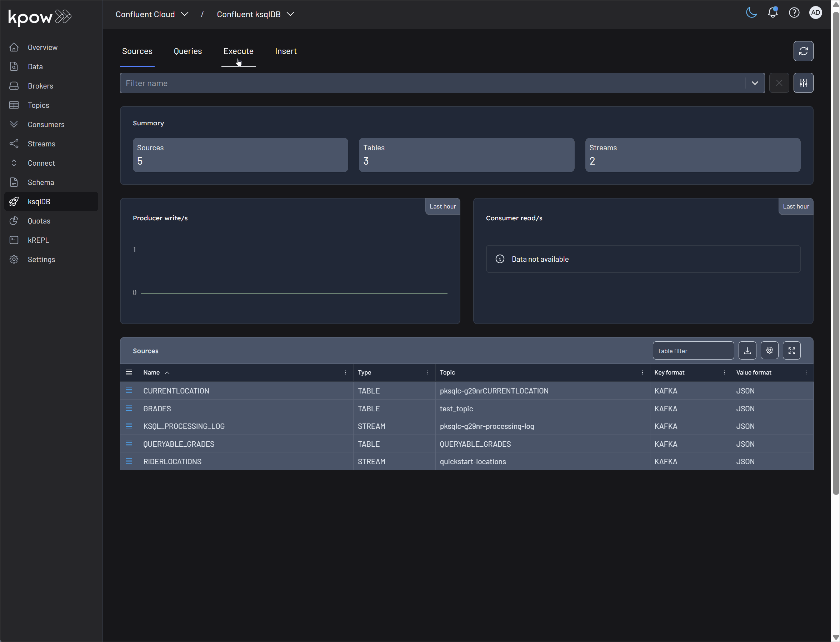Click the Tables summary card
This screenshot has width=840, height=642.
466,155
